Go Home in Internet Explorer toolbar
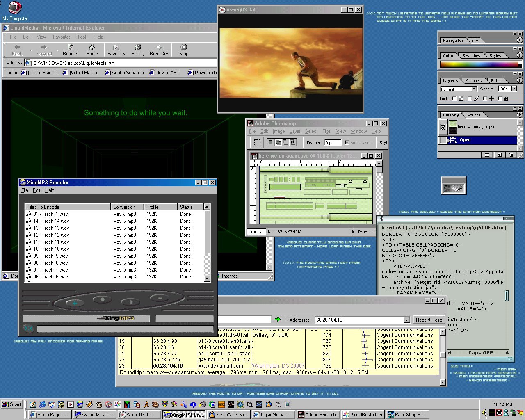 [92, 50]
